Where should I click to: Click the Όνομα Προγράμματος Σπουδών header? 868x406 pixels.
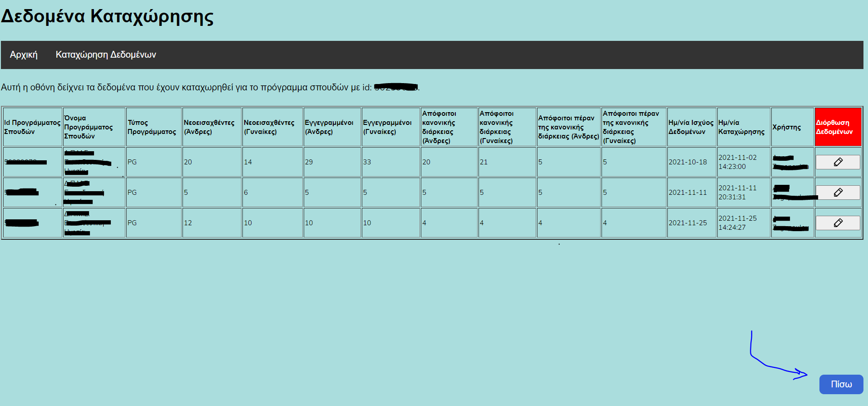pos(94,127)
